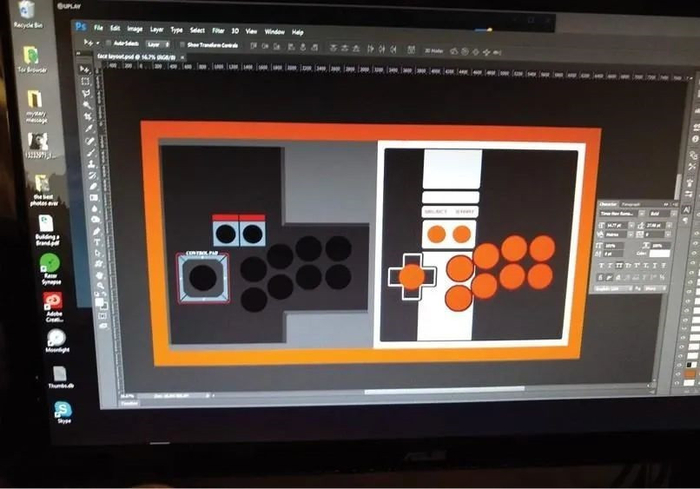Select the Move tool in toolbox
The width and height of the screenshot is (700, 489).
84,69
